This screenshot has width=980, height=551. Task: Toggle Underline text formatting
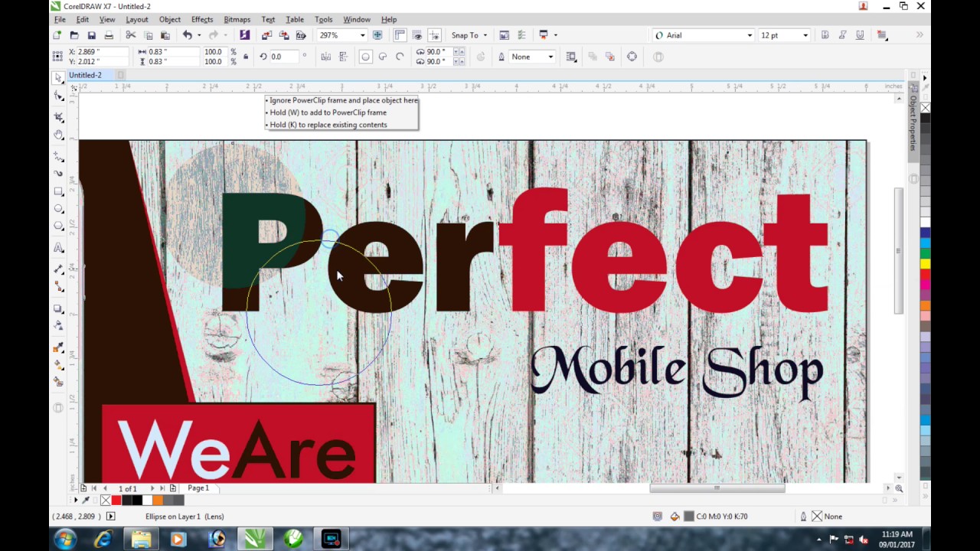tap(861, 35)
